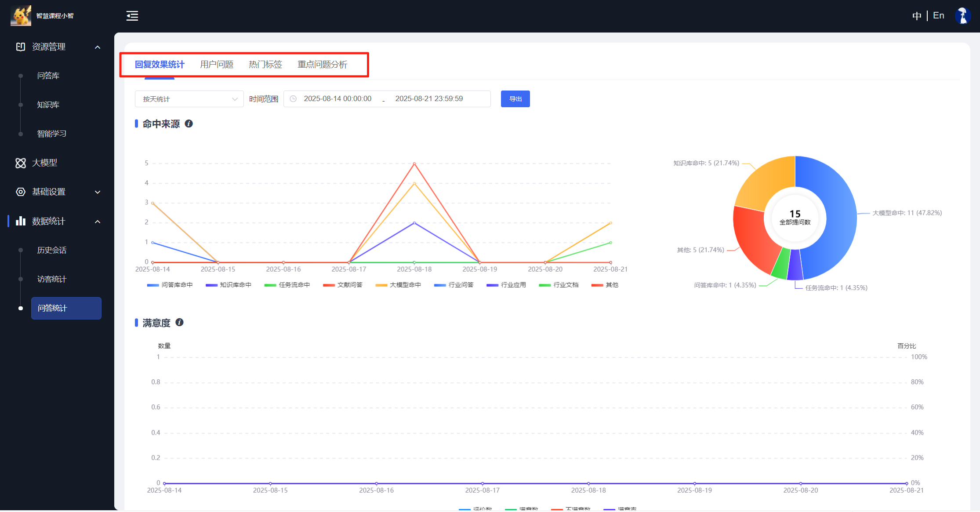The height and width of the screenshot is (512, 980).
Task: Toggle 知识库命中 series in the chart legend
Action: coord(229,285)
